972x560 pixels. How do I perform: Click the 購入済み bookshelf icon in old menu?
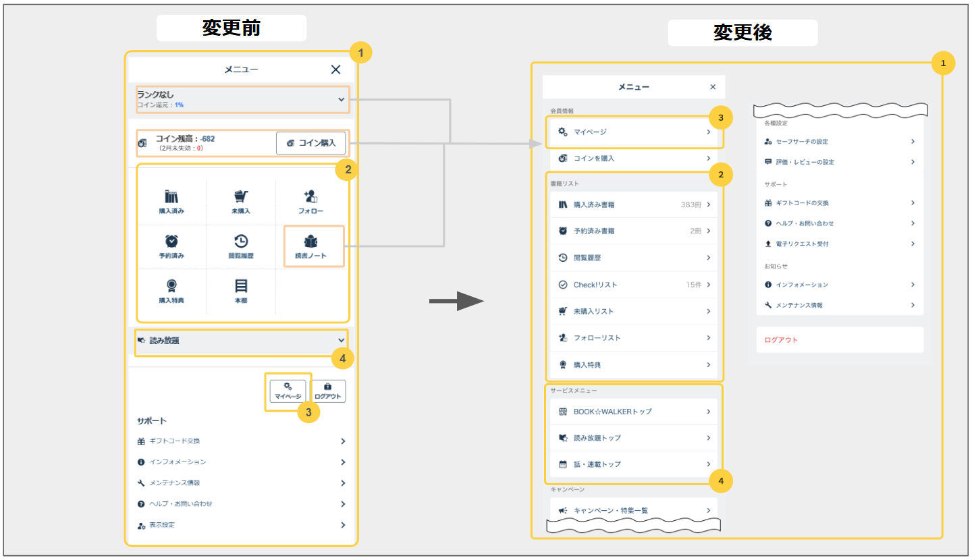point(171,197)
